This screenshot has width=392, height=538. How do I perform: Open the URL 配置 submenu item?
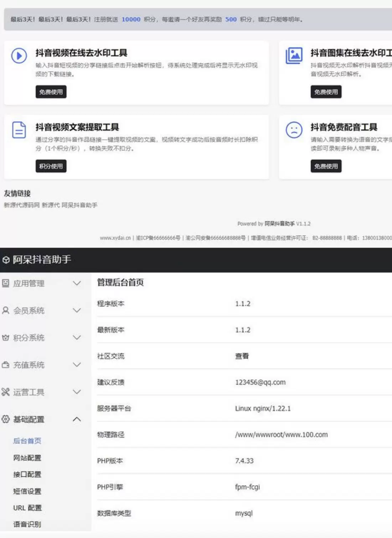point(27,508)
